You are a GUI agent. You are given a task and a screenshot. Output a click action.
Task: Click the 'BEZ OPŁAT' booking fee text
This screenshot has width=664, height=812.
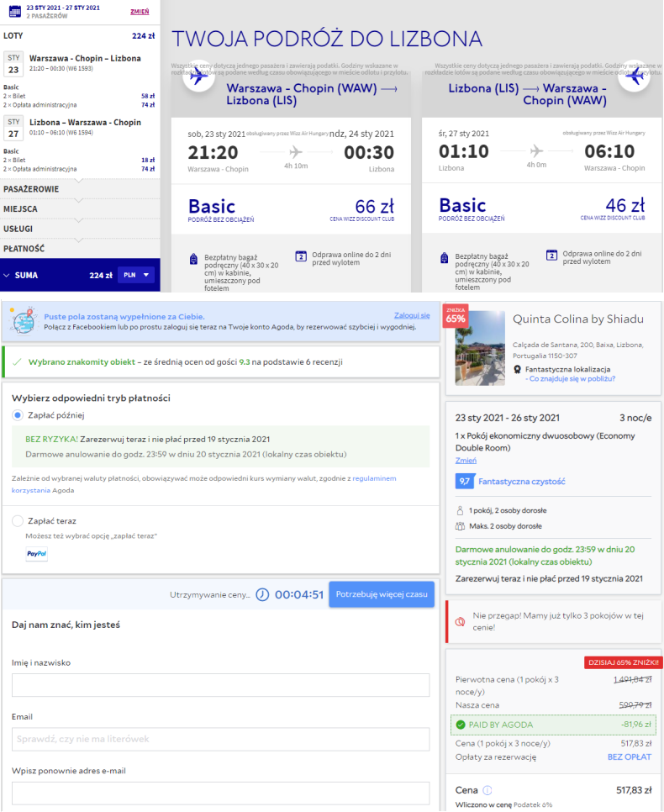(x=630, y=757)
